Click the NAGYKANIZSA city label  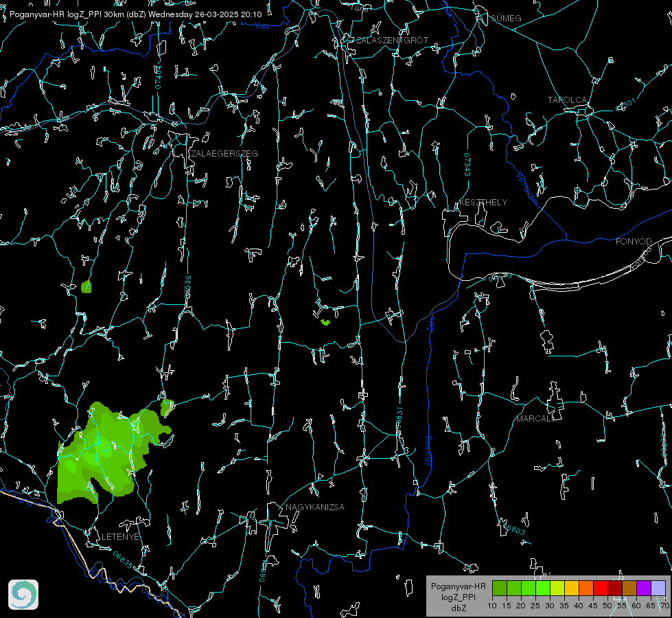(x=315, y=507)
